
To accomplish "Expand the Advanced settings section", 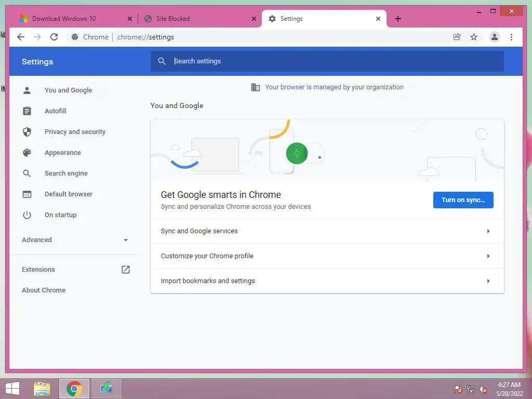I will click(75, 240).
